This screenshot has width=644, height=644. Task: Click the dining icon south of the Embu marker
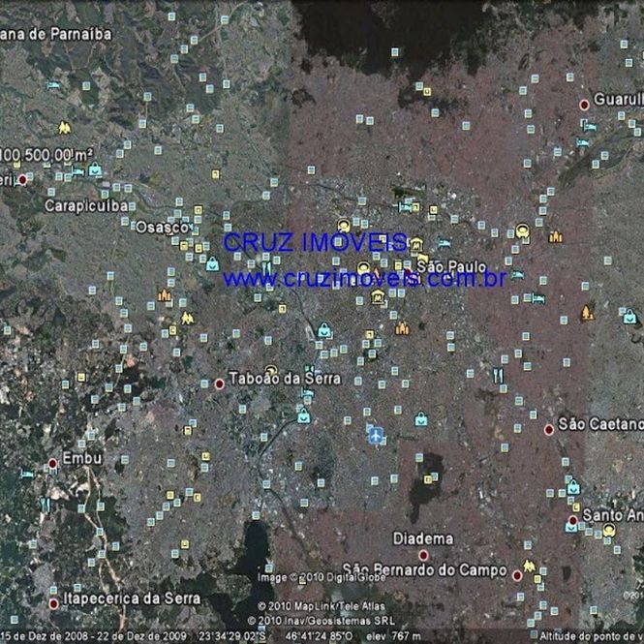point(46,506)
